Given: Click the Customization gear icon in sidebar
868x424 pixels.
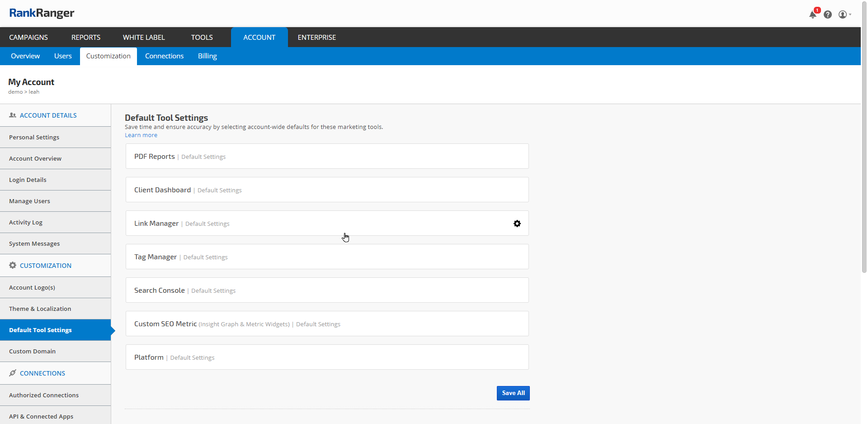Looking at the screenshot, I should (x=13, y=266).
